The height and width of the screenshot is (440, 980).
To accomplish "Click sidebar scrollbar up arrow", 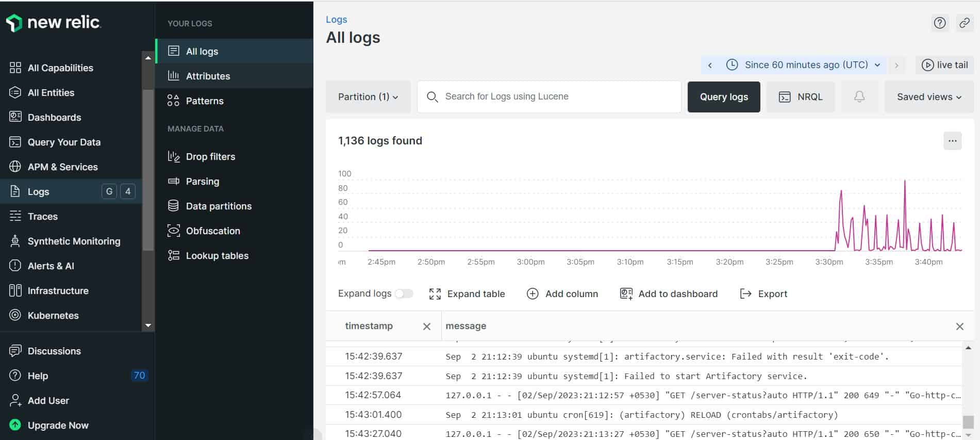I will tap(148, 58).
